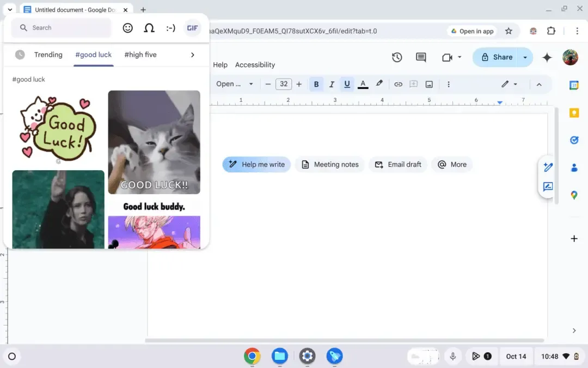Insert Meeting notes template
Image resolution: width=588 pixels, height=368 pixels.
329,165
